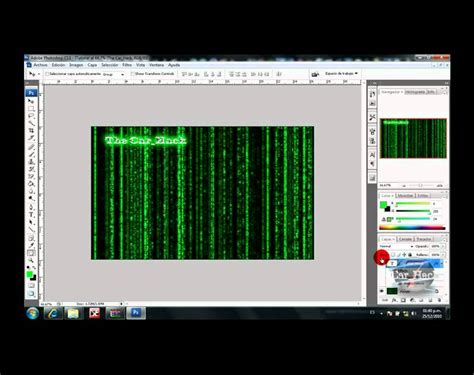
Task: Select the Clone Stamp tool
Action: coord(31,162)
